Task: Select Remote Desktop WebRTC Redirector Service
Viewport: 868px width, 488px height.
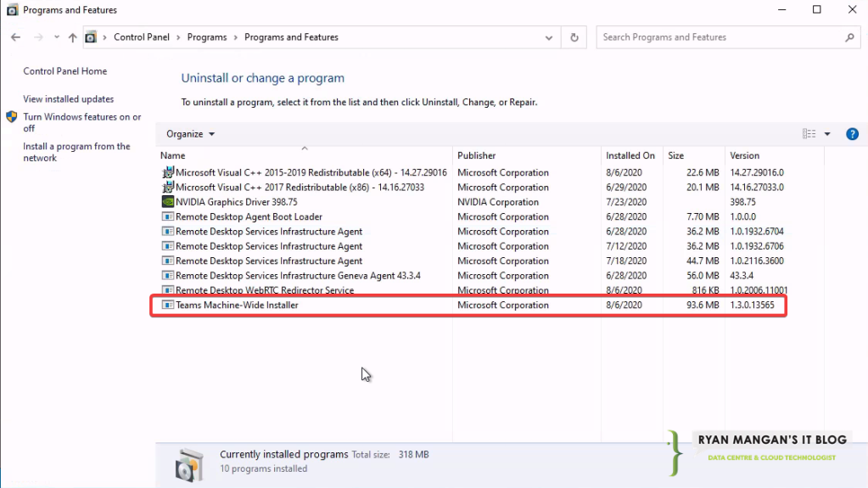Action: click(265, 290)
